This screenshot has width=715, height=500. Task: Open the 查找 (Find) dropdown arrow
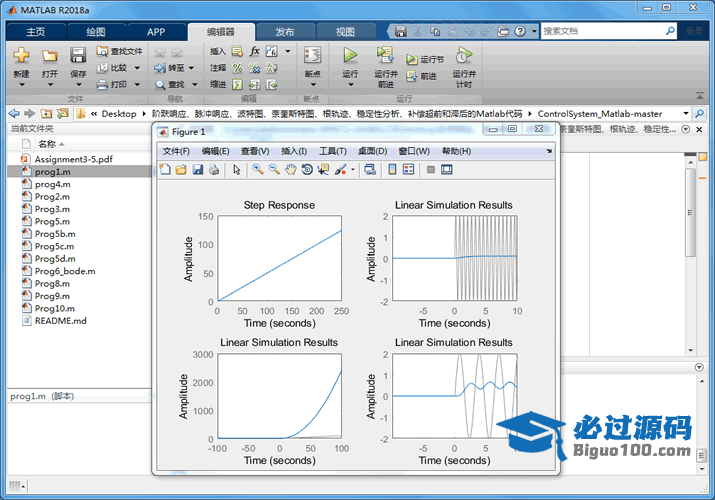click(x=194, y=84)
